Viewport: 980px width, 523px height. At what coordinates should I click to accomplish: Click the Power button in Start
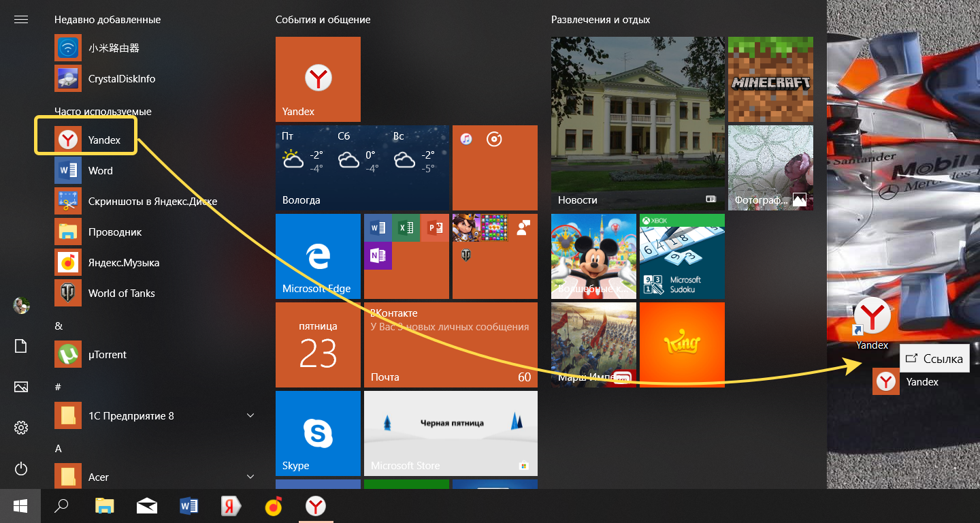pyautogui.click(x=21, y=469)
